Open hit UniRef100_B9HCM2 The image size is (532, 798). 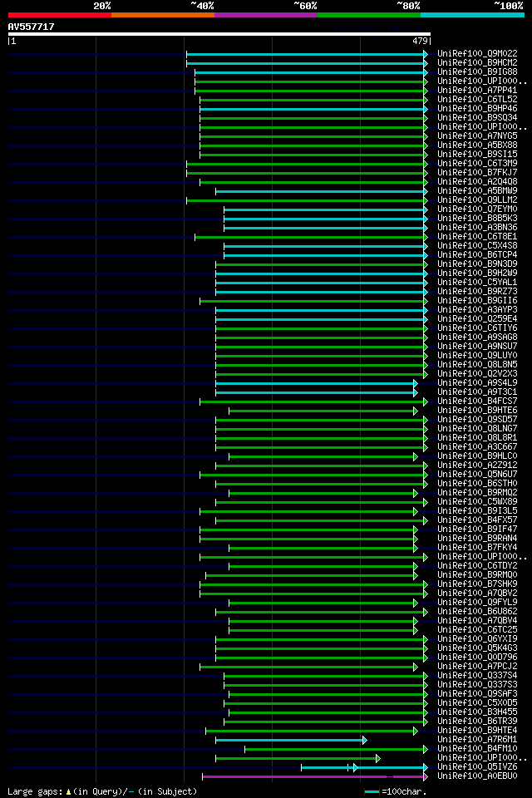click(x=477, y=62)
